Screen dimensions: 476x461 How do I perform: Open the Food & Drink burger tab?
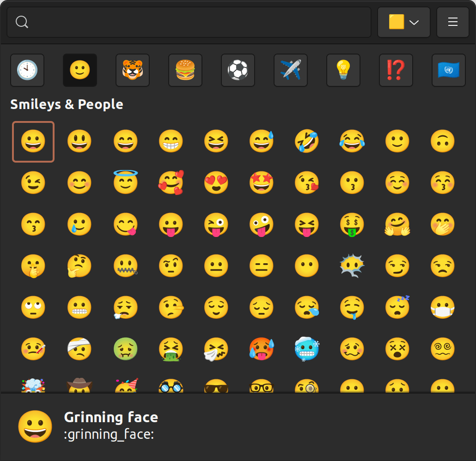(x=185, y=70)
